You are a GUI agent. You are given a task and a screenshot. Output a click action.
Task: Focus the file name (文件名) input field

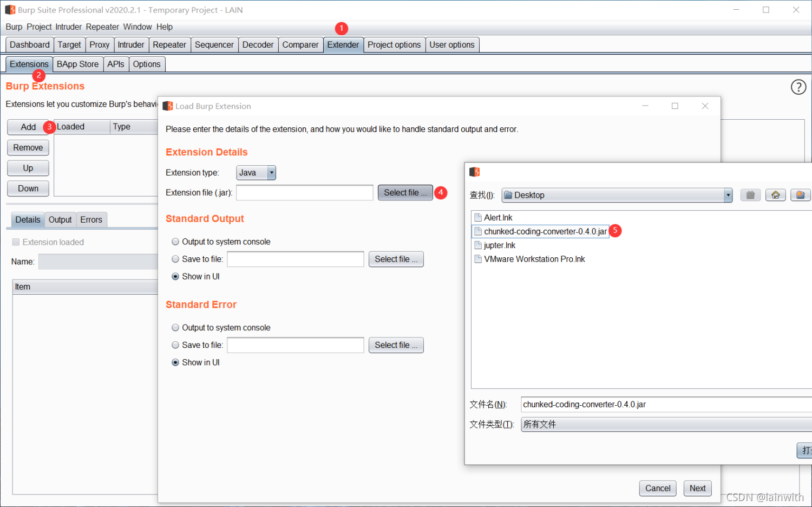pyautogui.click(x=666, y=405)
